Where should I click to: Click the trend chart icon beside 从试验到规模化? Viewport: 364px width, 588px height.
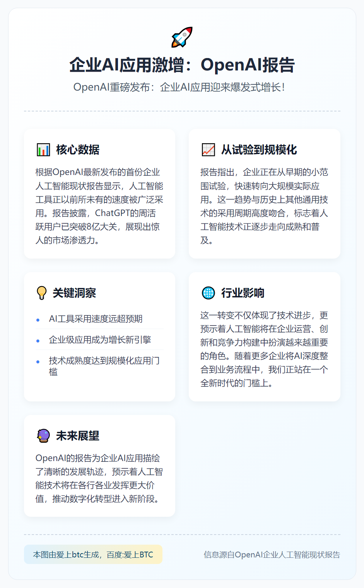click(208, 150)
